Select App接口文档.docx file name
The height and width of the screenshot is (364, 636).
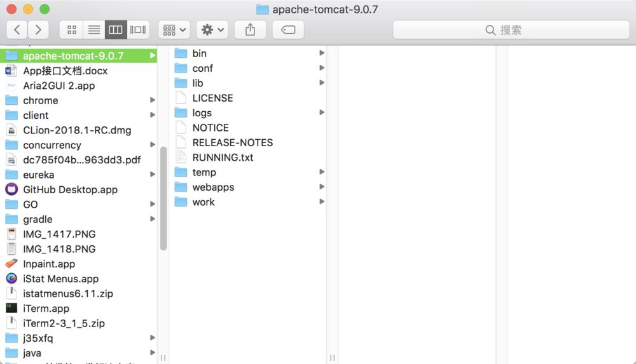pyautogui.click(x=66, y=71)
